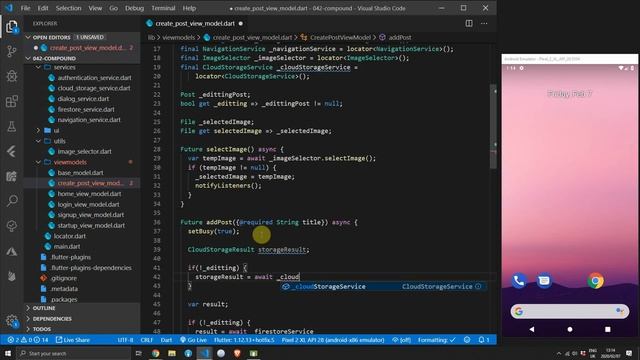
Task: Open the Messages app in emulator
Action: 544,281
